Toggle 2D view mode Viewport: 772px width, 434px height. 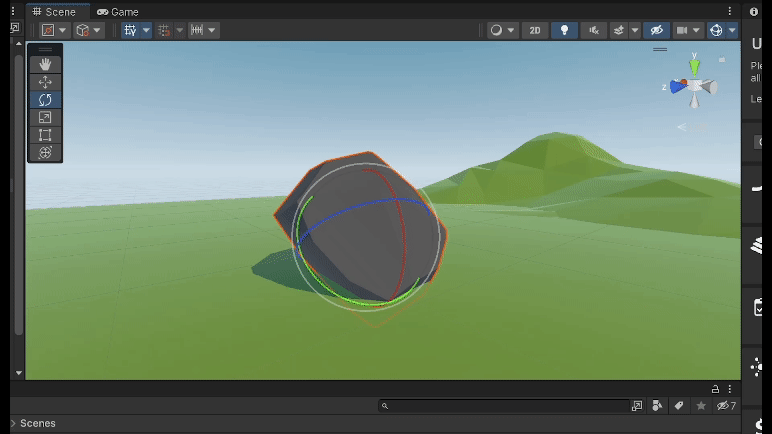pyautogui.click(x=535, y=30)
